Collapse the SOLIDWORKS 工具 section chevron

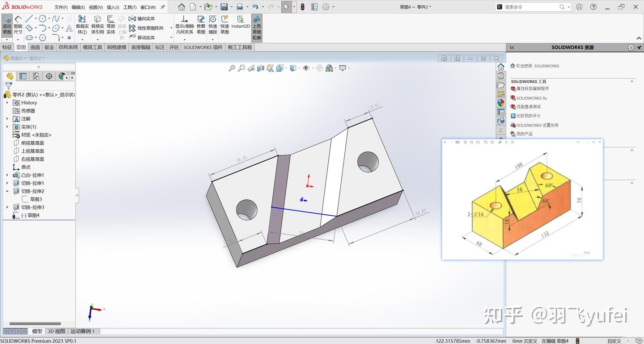click(x=632, y=82)
